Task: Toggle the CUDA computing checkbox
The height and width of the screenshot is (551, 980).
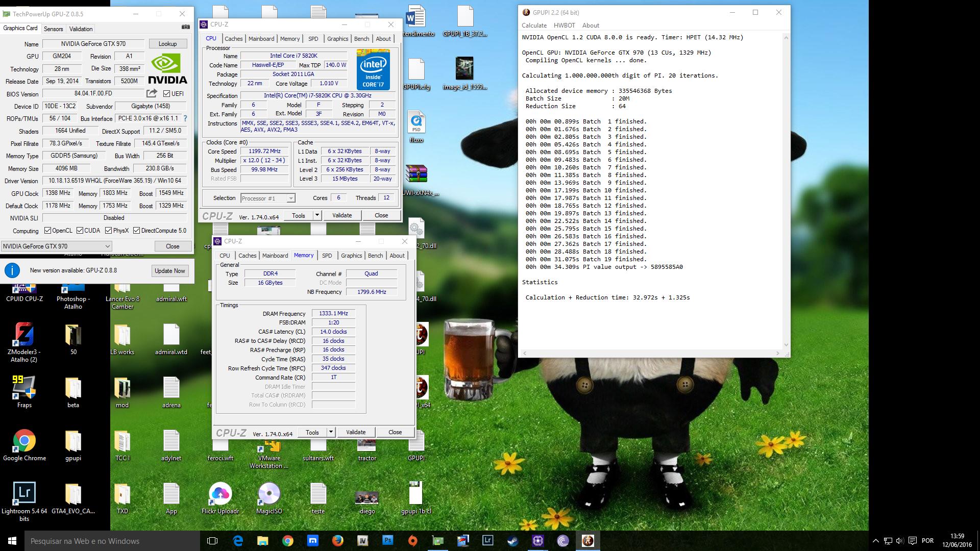Action: (x=80, y=231)
